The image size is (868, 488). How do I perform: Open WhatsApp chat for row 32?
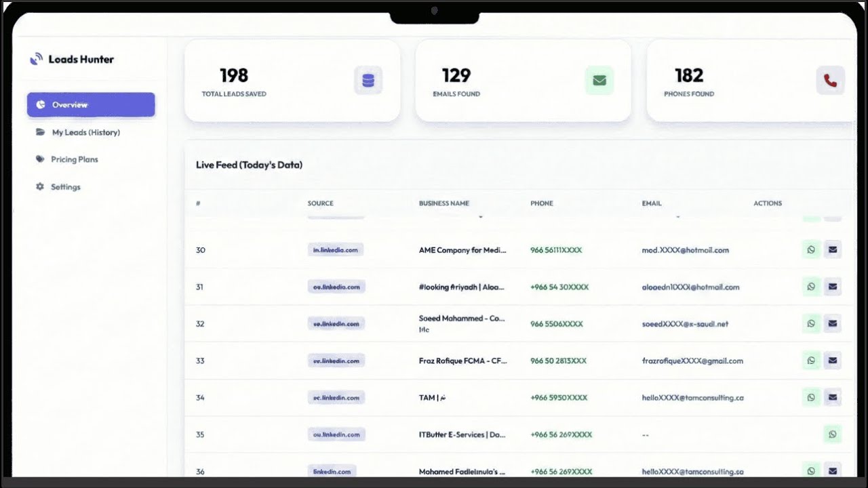pos(811,323)
